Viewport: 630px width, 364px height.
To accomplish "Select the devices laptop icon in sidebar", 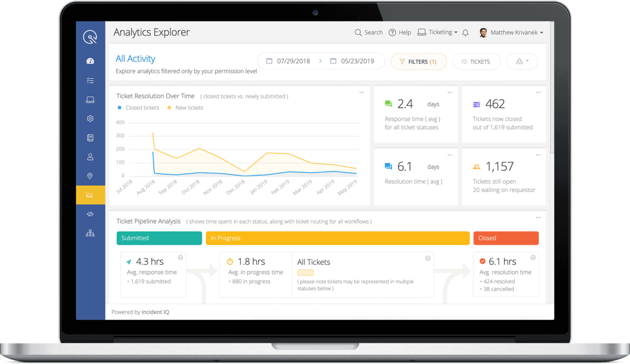I will tap(90, 99).
